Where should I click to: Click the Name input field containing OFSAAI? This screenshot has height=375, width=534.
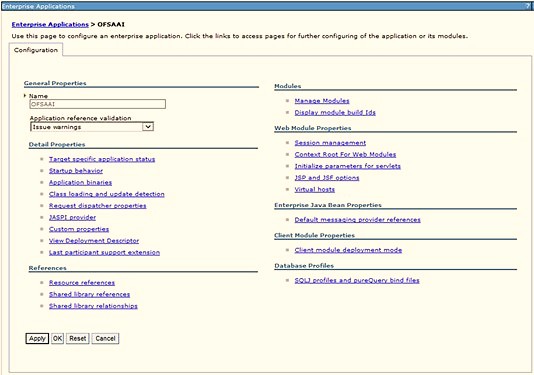98,104
